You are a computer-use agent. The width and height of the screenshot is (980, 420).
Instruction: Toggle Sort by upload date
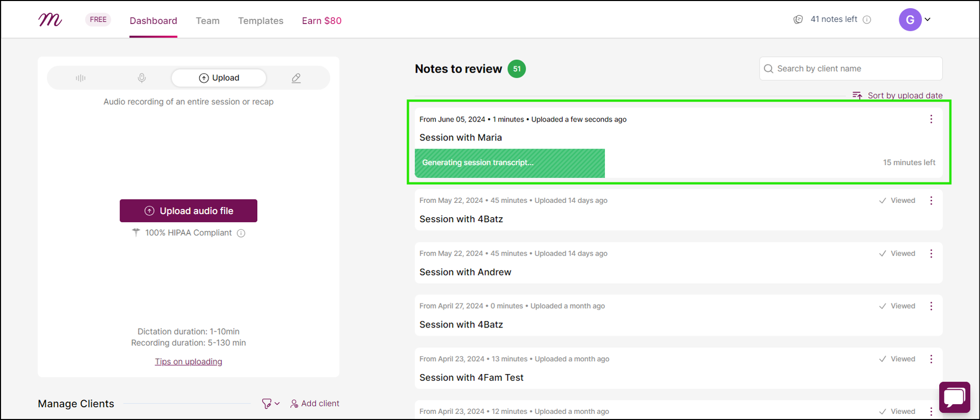tap(897, 96)
